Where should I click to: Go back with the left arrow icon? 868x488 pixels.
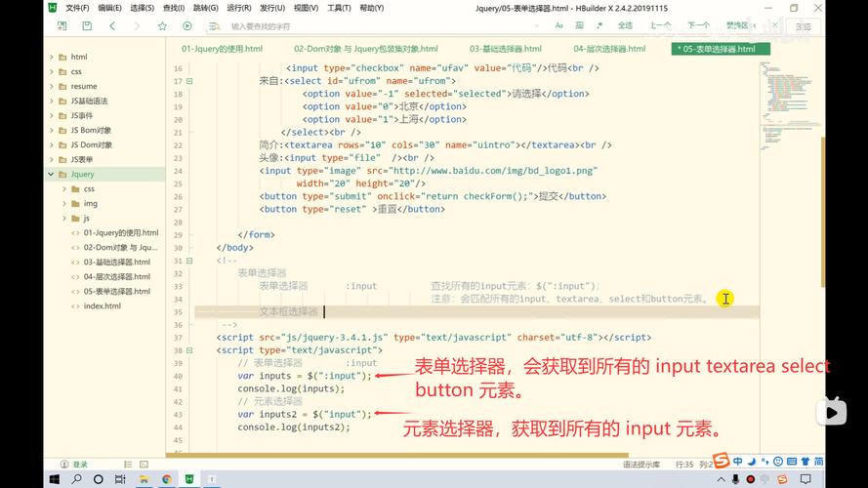pyautogui.click(x=112, y=26)
